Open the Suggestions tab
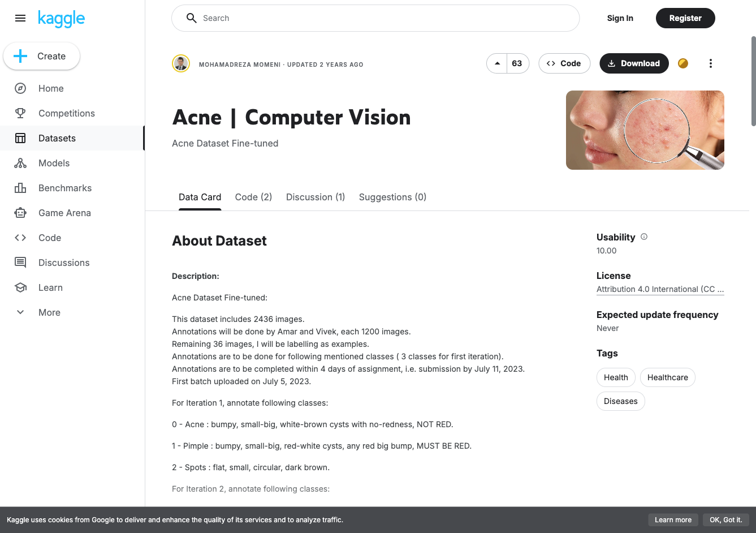 pos(392,197)
